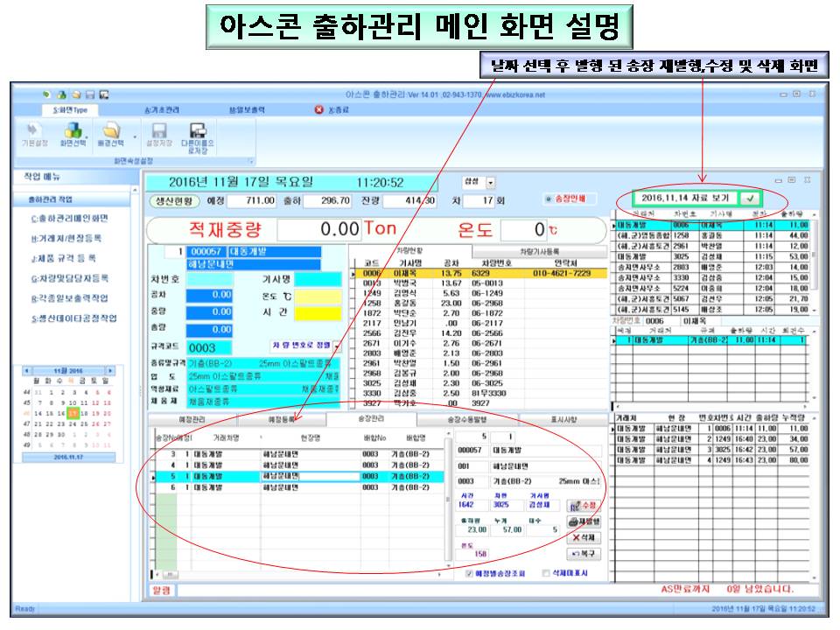Collapse the 작업 메뉴 panel arrow
Viewport: 840px width, 630px height.
click(135, 190)
